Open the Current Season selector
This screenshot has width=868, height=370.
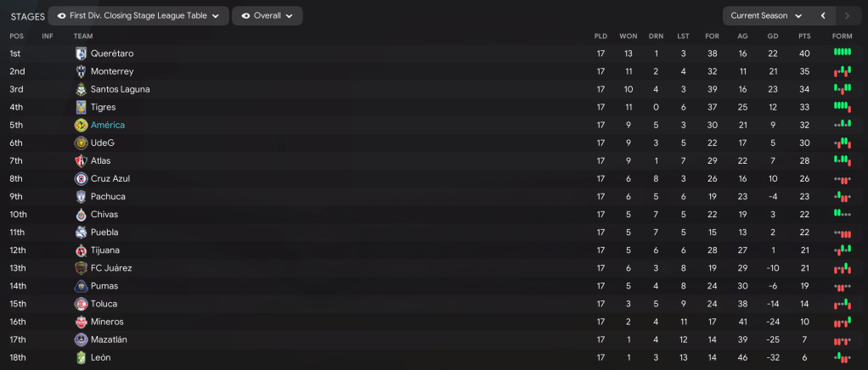tap(766, 16)
